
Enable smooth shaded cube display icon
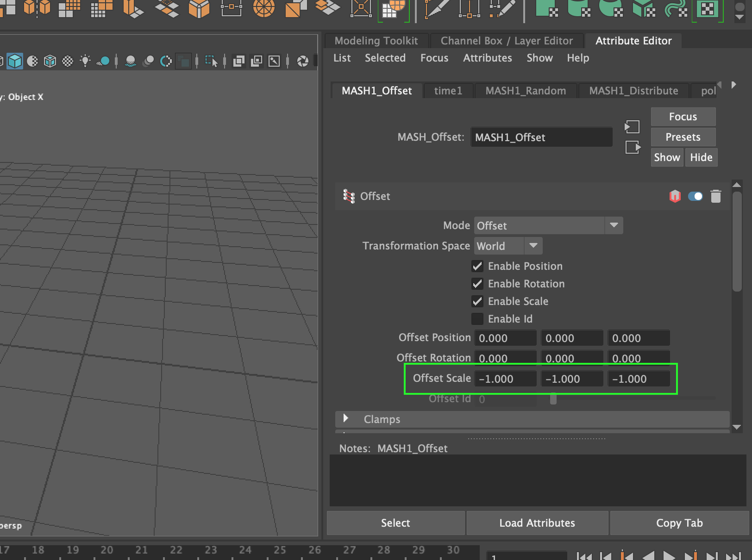point(15,61)
